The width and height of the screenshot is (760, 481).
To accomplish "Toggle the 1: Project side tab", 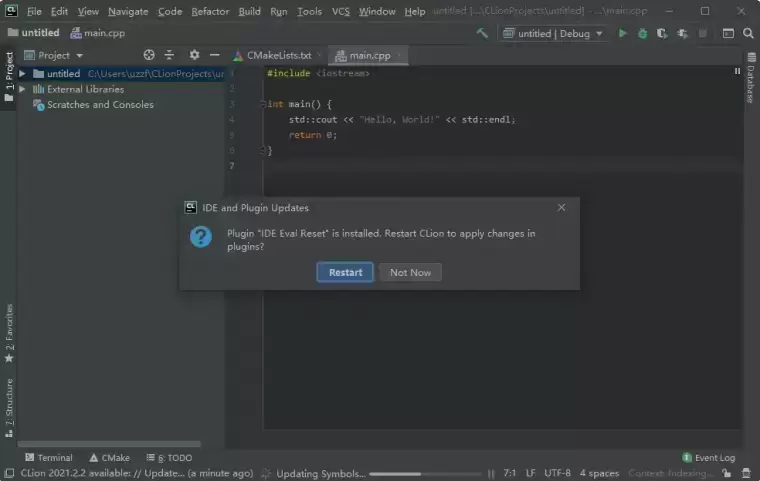I will [9, 77].
